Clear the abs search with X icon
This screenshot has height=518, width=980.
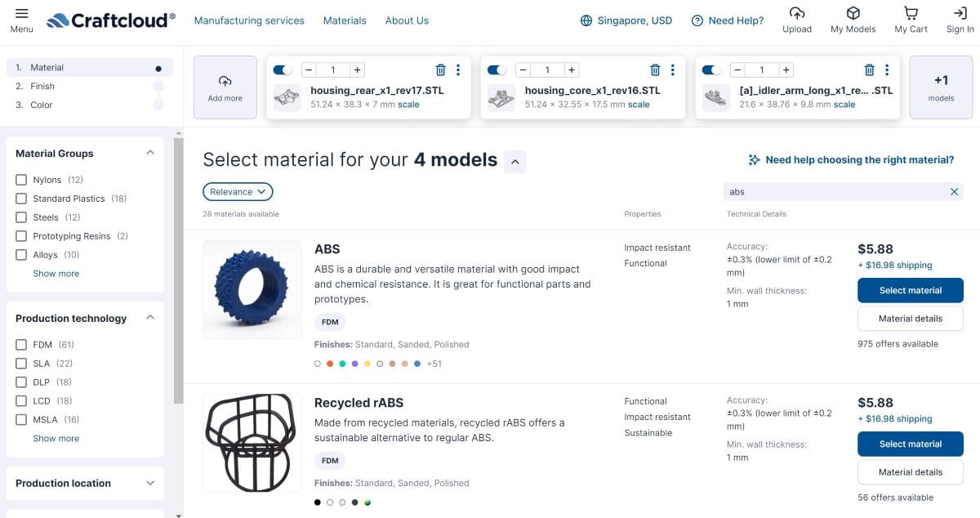[954, 192]
